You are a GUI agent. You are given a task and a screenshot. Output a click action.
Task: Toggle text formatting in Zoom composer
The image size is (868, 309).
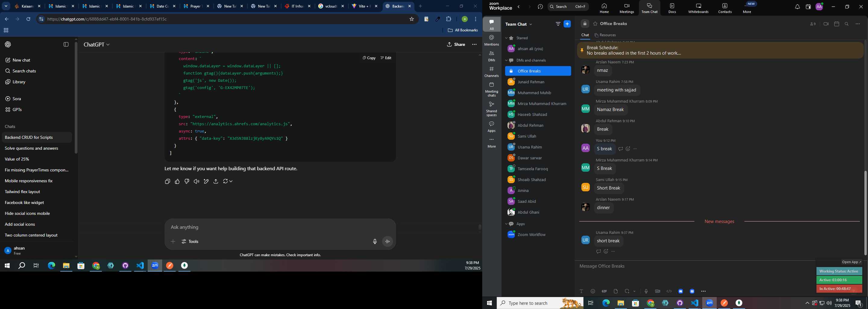tap(581, 291)
